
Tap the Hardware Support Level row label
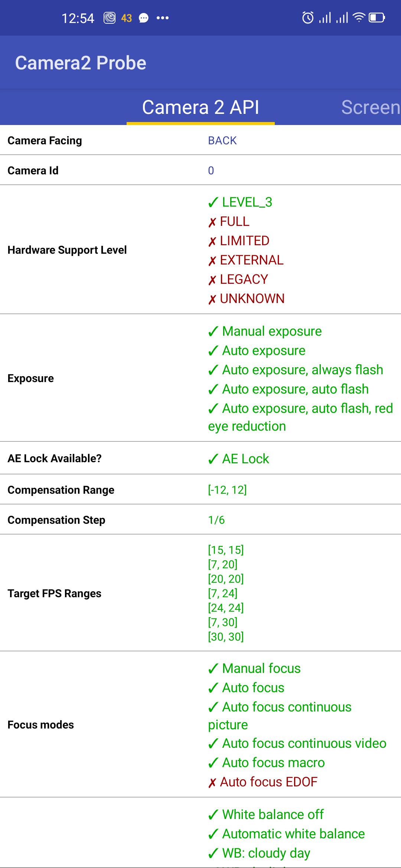pos(67,250)
